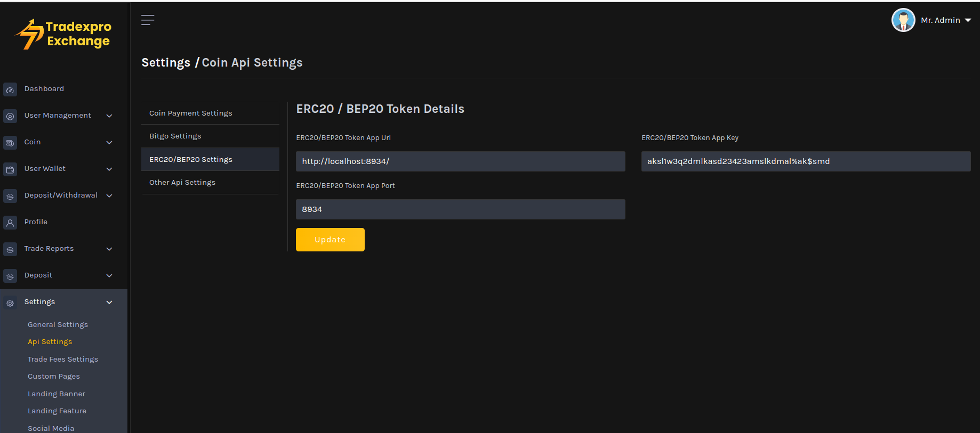Click the Coin sidebar icon
This screenshot has width=980, height=433.
10,143
